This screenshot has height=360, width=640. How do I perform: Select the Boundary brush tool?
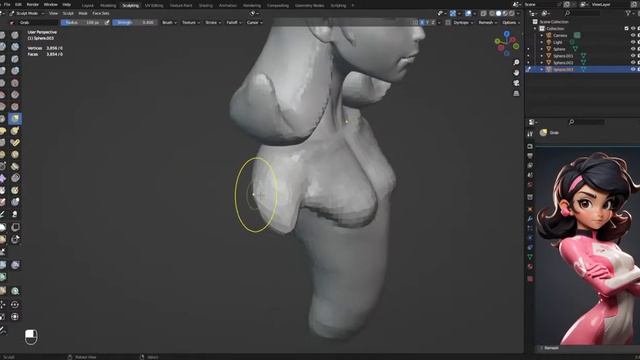click(15, 166)
